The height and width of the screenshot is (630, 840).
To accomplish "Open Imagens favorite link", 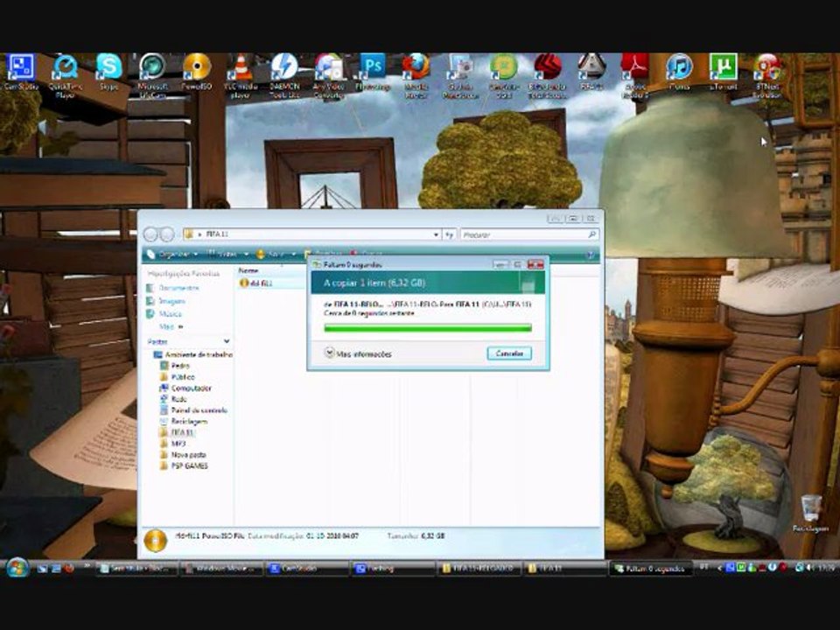I will [x=166, y=301].
